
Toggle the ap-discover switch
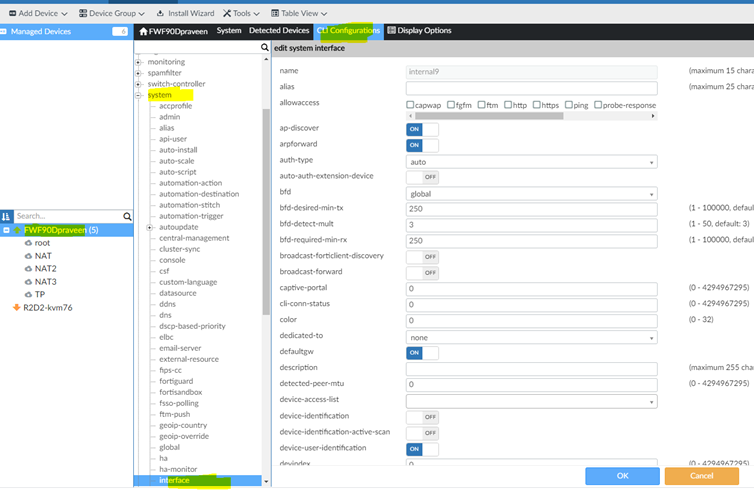click(x=422, y=129)
